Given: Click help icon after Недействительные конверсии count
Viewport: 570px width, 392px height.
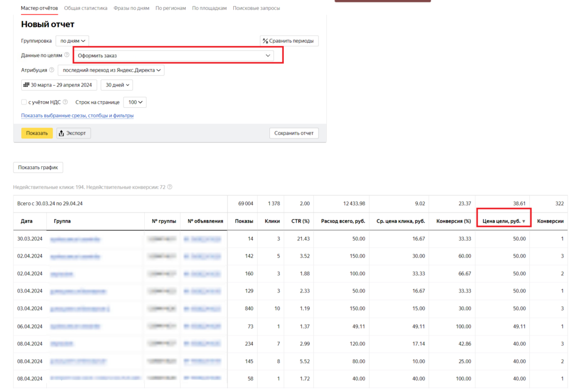Looking at the screenshot, I should click(170, 187).
